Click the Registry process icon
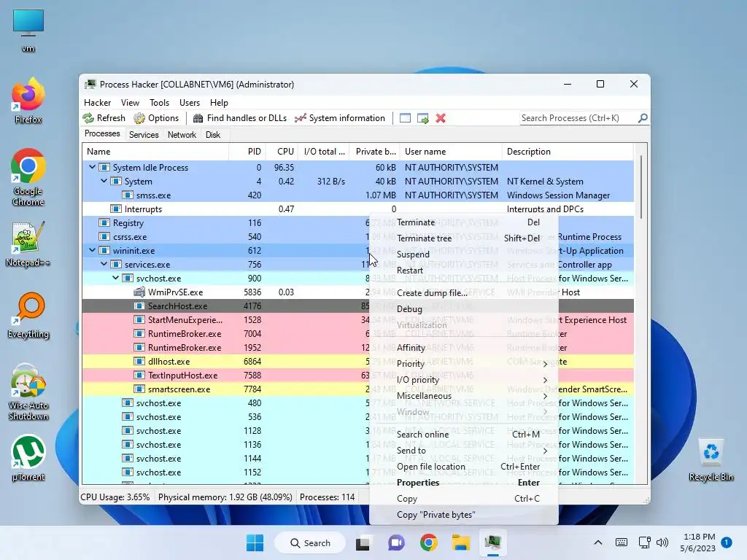The height and width of the screenshot is (560, 747). click(104, 223)
